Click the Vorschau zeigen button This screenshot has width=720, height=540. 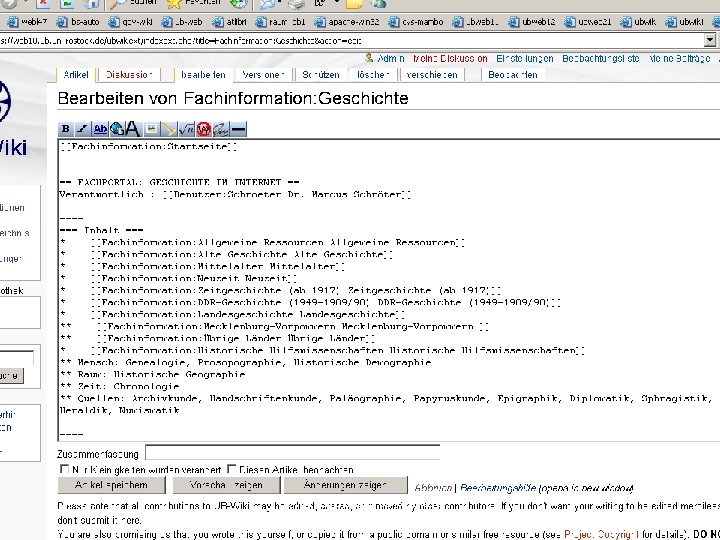tap(226, 485)
